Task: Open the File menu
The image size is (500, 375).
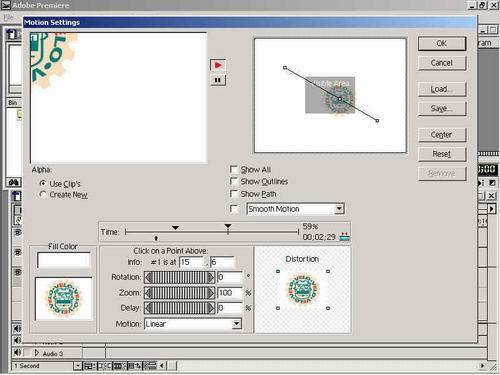Action: (x=8, y=17)
